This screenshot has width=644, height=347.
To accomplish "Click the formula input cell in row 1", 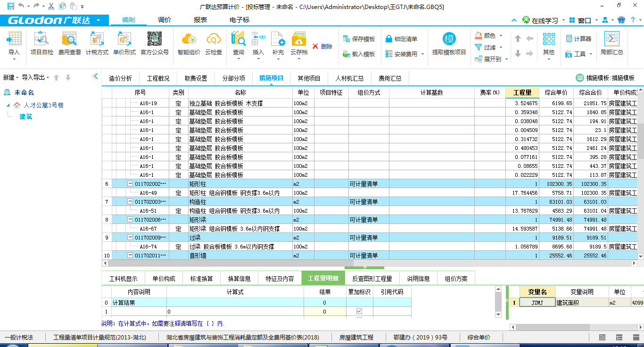I will click(235, 312).
